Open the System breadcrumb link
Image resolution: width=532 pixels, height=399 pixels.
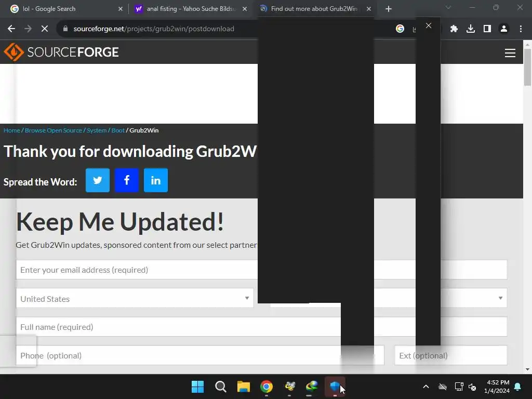(97, 130)
